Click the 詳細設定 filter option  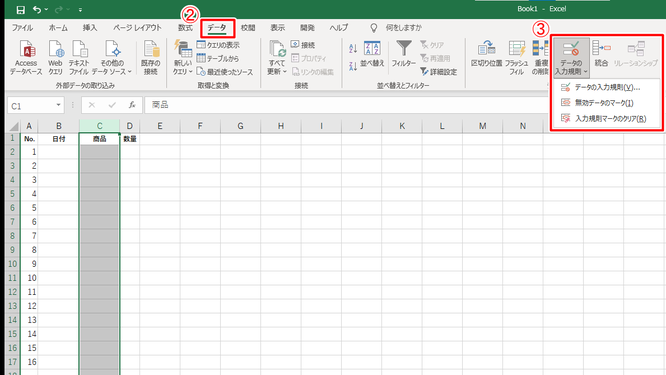point(439,72)
